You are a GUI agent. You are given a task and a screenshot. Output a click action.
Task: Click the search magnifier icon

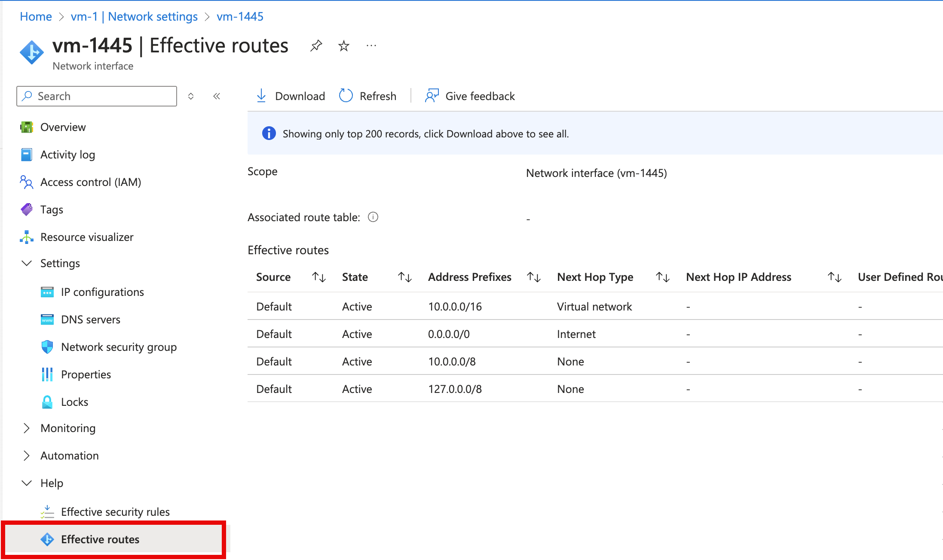(27, 96)
